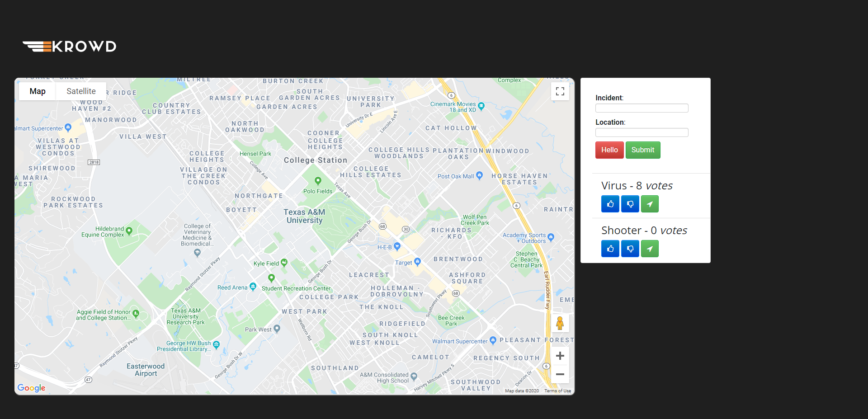Switch to Satellite view tab
This screenshot has height=419, width=868.
tap(81, 91)
